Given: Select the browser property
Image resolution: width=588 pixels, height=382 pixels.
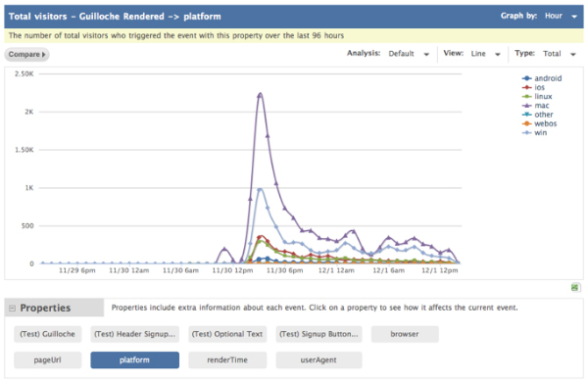Looking at the screenshot, I should click(405, 334).
